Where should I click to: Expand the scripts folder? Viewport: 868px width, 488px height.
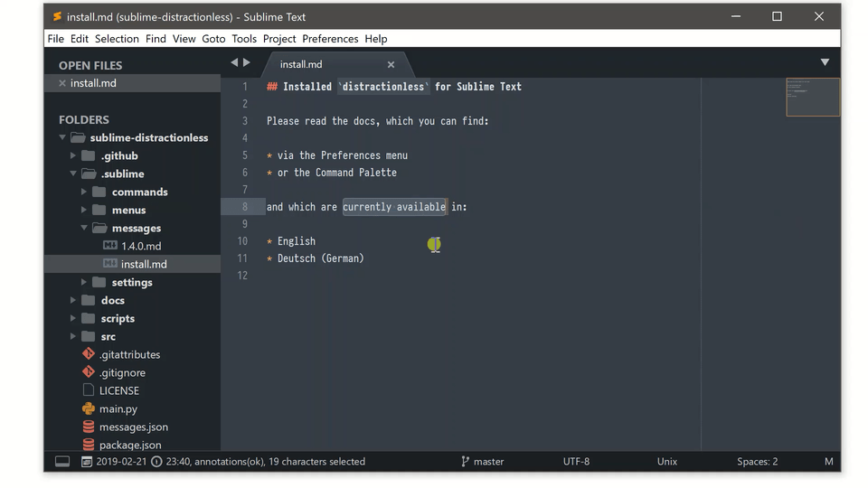click(72, 318)
